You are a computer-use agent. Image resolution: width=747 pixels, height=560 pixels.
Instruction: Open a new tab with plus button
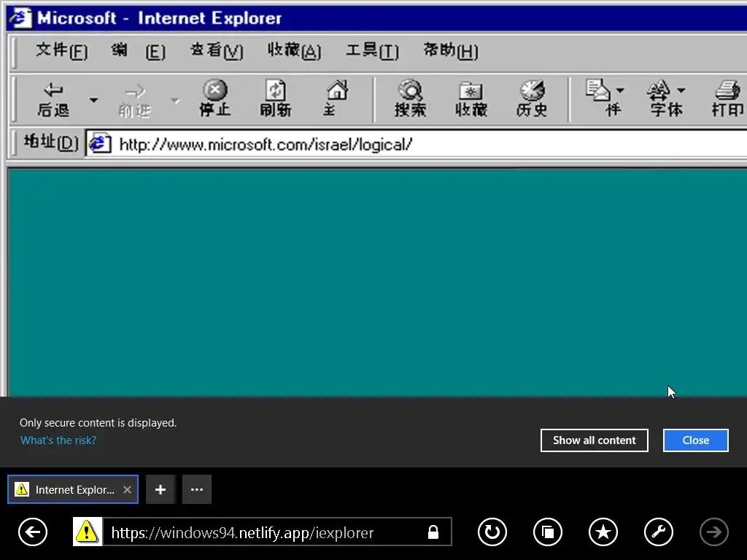coord(160,489)
